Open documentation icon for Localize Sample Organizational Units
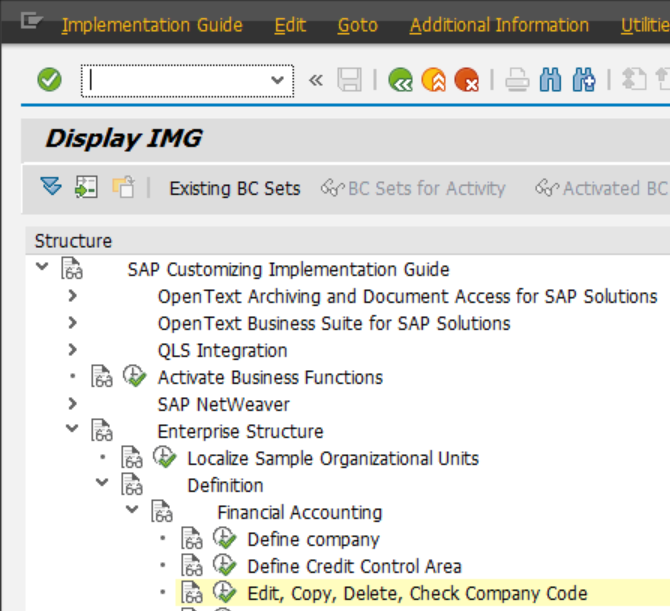Screen dimensions: 670x611 132,457
